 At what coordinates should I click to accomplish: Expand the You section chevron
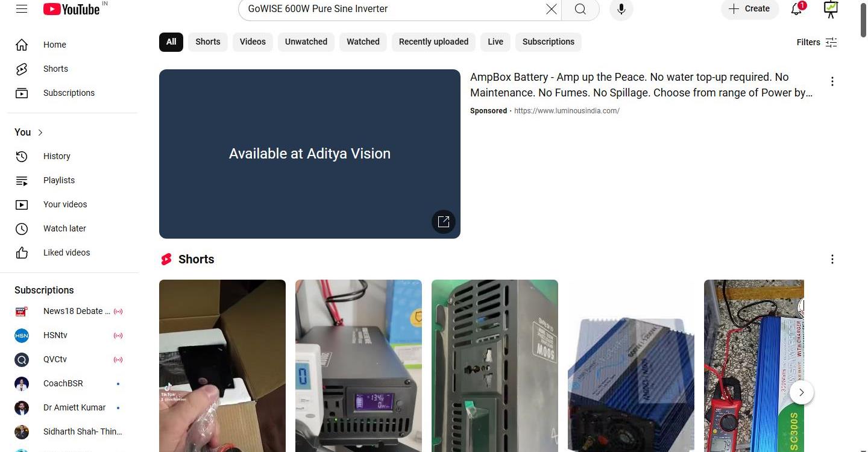pos(40,133)
